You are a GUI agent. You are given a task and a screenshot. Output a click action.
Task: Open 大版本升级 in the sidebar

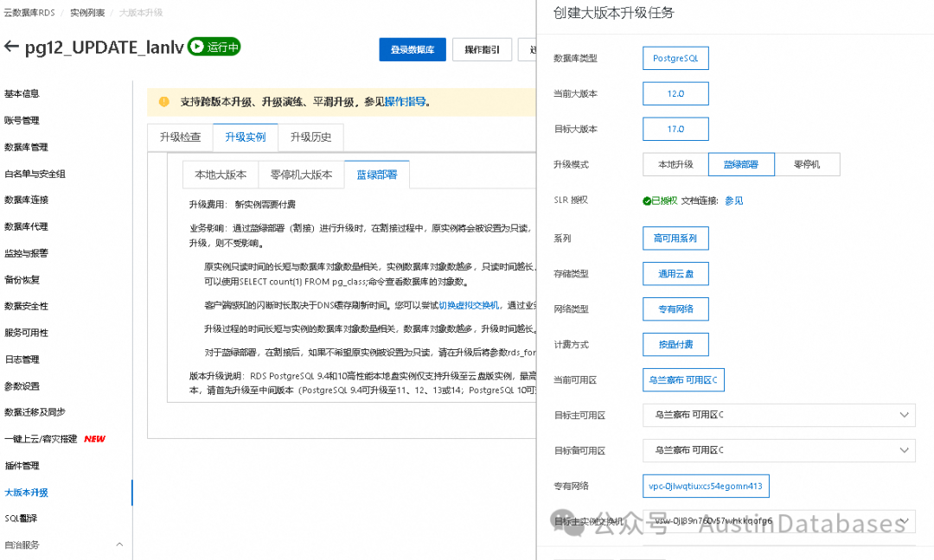tap(26, 492)
